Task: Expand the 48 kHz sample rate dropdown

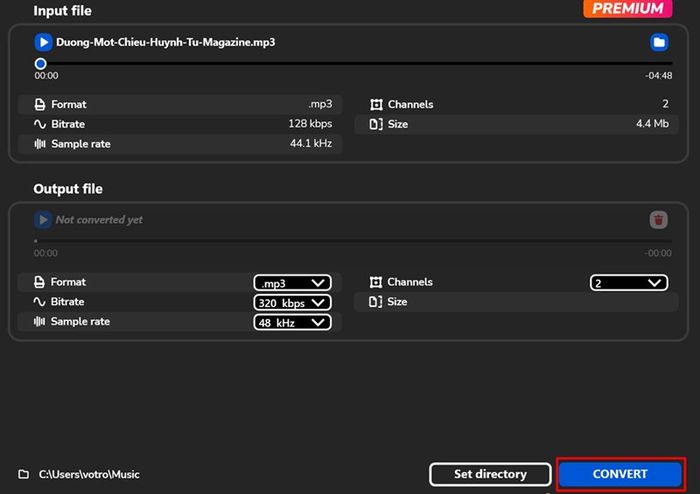Action: pos(292,322)
